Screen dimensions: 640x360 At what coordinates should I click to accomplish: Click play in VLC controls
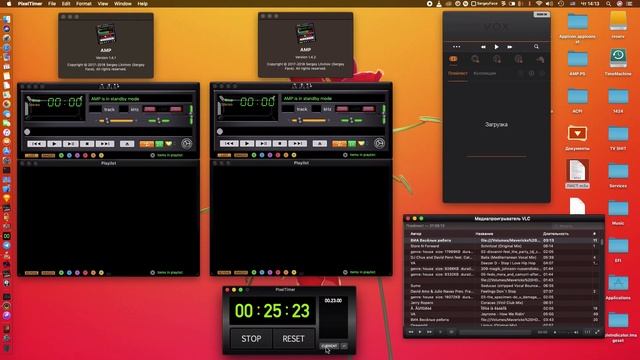pyautogui.click(x=420, y=332)
